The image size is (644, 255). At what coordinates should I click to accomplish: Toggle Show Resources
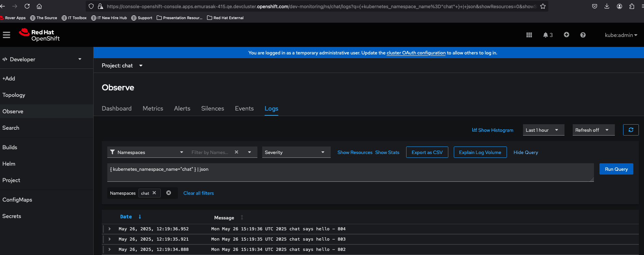(x=355, y=152)
